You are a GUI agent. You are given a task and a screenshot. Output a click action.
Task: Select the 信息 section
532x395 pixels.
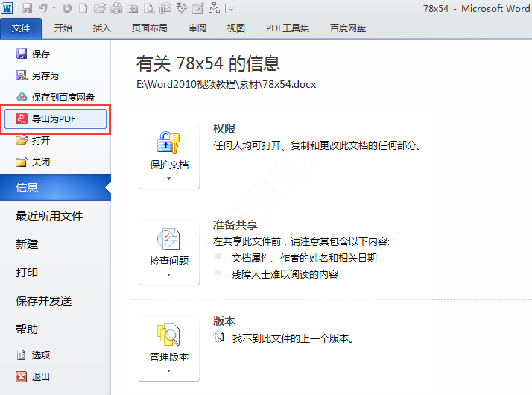point(55,187)
